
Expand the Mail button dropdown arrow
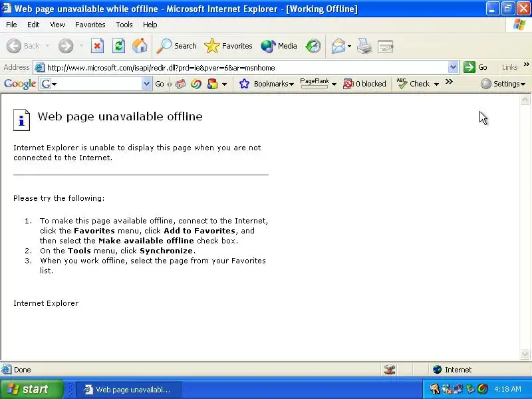pos(350,46)
